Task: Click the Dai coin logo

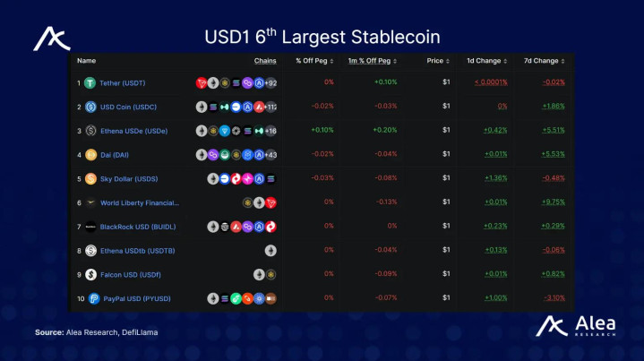Action: tap(90, 154)
